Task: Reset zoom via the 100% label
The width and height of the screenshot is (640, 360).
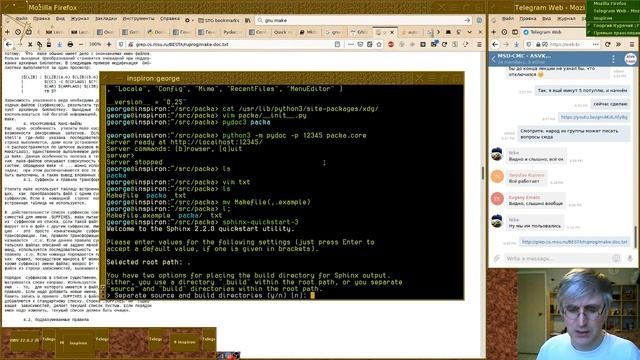Action: click(x=95, y=44)
